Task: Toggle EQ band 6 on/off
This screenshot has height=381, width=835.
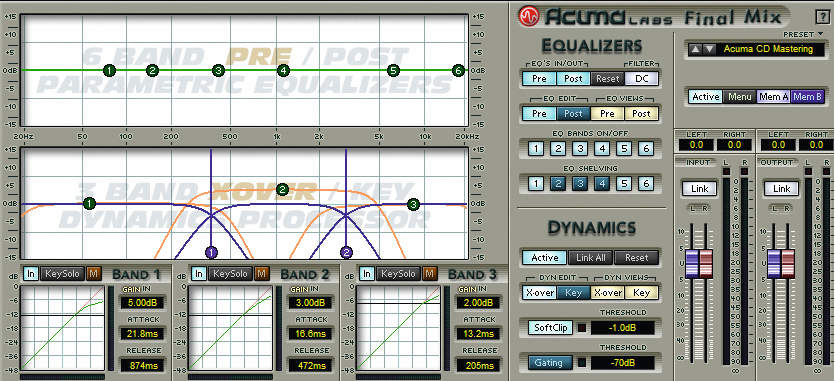Action: [645, 149]
